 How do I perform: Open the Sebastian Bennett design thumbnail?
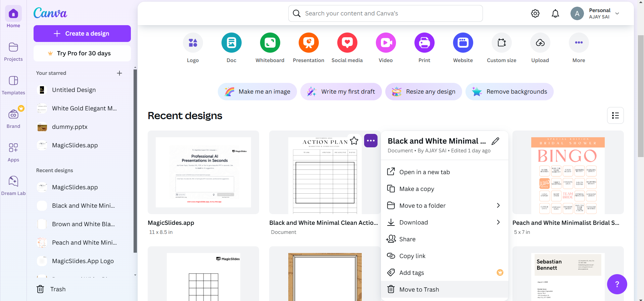click(568, 273)
